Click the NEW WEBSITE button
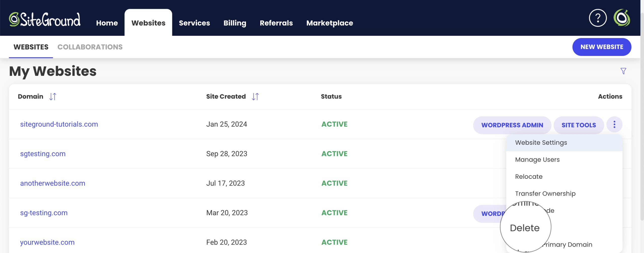The height and width of the screenshot is (253, 644). coord(602,47)
